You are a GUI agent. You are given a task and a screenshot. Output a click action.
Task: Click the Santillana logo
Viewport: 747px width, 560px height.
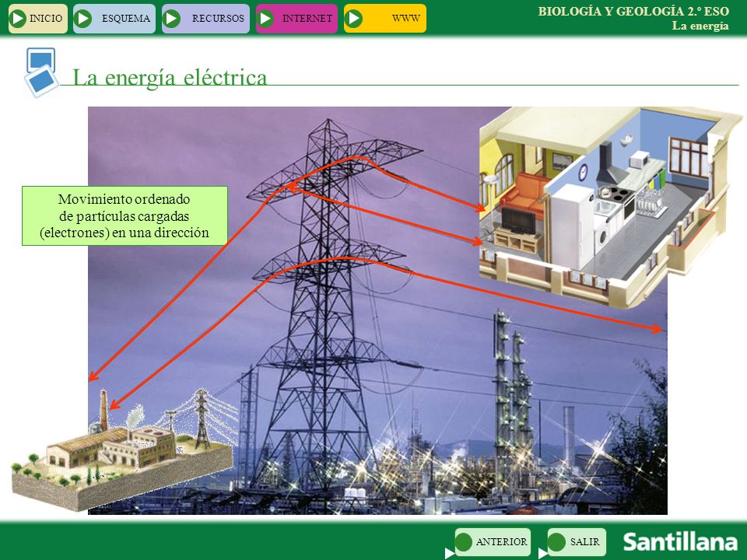(680, 542)
